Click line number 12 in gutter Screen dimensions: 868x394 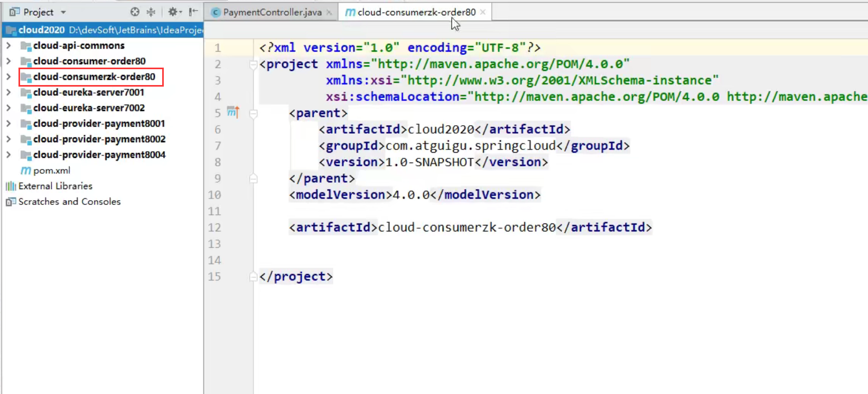pyautogui.click(x=214, y=228)
